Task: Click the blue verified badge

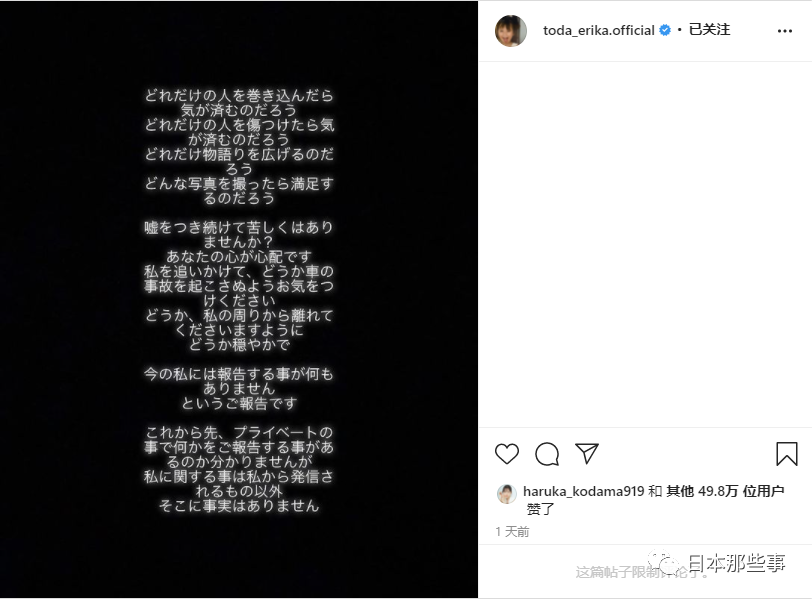Action: (665, 31)
